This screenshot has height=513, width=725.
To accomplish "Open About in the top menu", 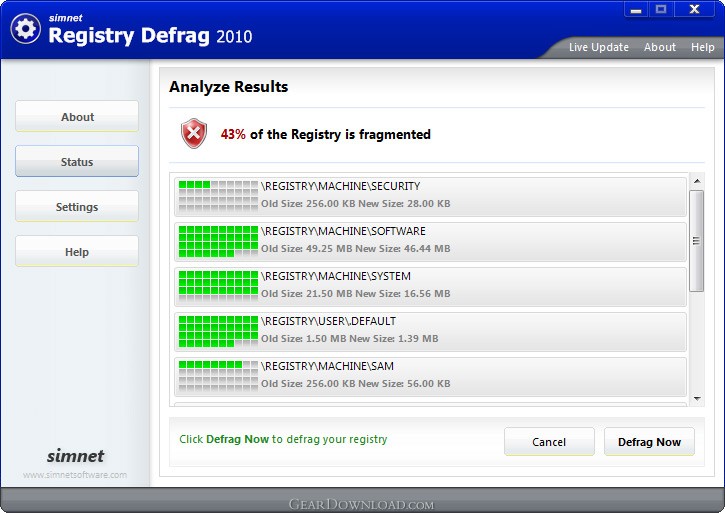I will [660, 47].
